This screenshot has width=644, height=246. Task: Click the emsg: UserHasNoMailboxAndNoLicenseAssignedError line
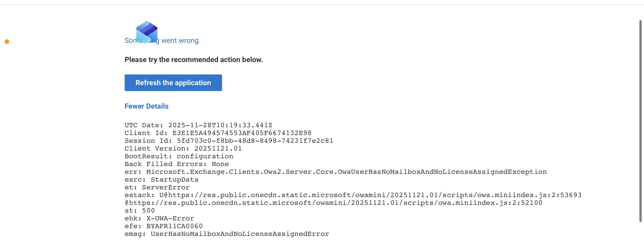[227, 234]
